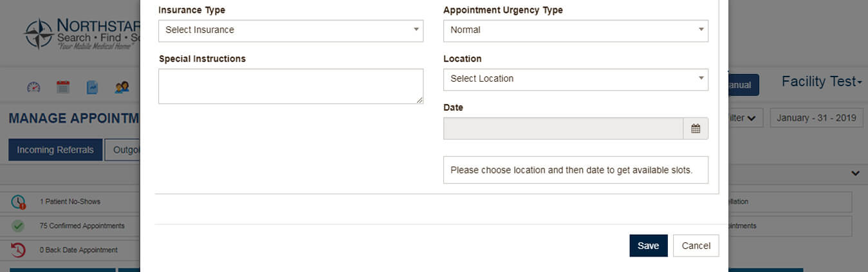
Task: Collapse the section using the chevron arrow
Action: (x=855, y=173)
